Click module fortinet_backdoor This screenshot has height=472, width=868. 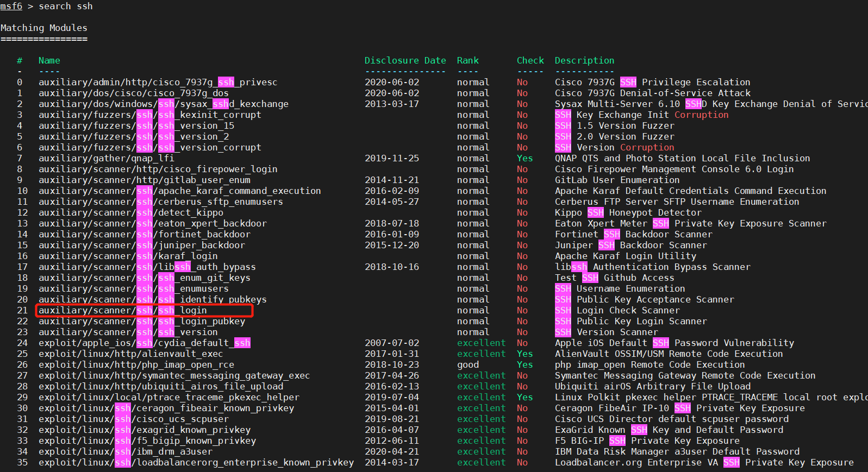(x=145, y=234)
